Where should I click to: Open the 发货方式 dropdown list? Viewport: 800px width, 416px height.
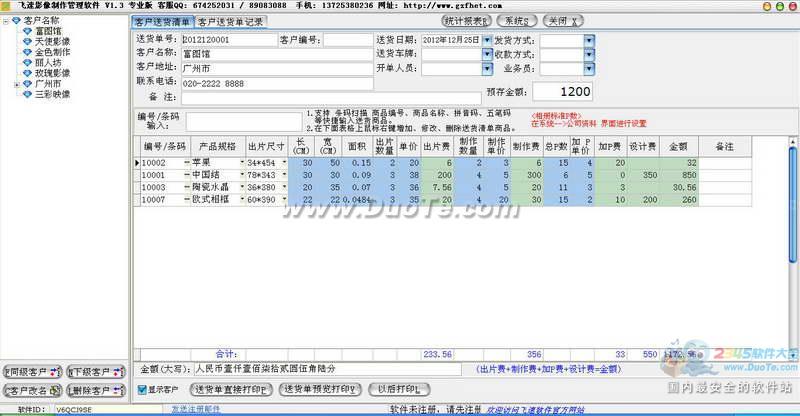[589, 40]
